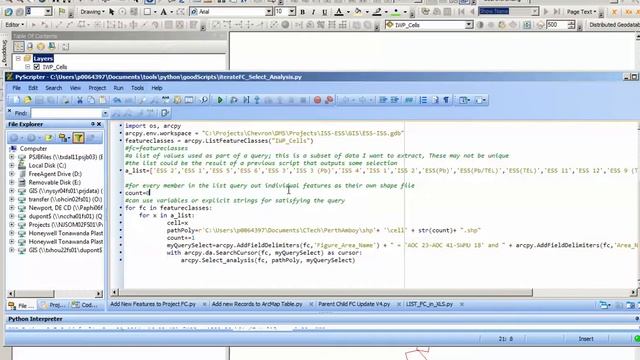This screenshot has height=360, width=640.
Task: Click the Comment out (##) toolbar icon
Action: tap(409, 100)
